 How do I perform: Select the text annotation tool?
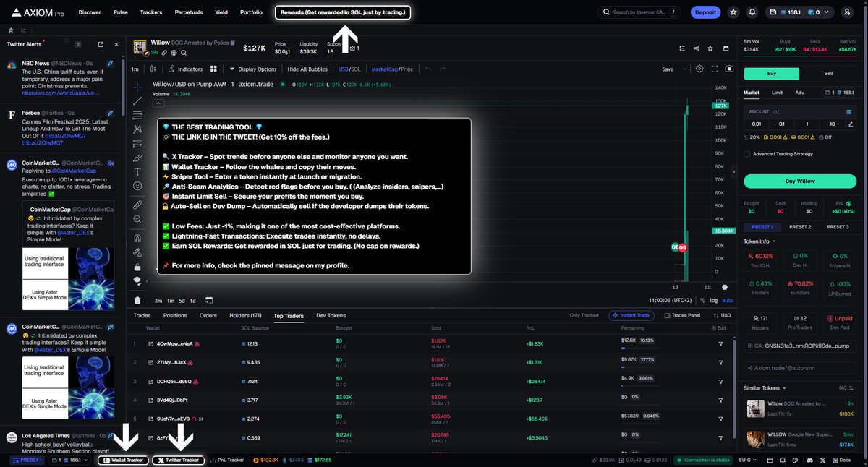[x=137, y=171]
